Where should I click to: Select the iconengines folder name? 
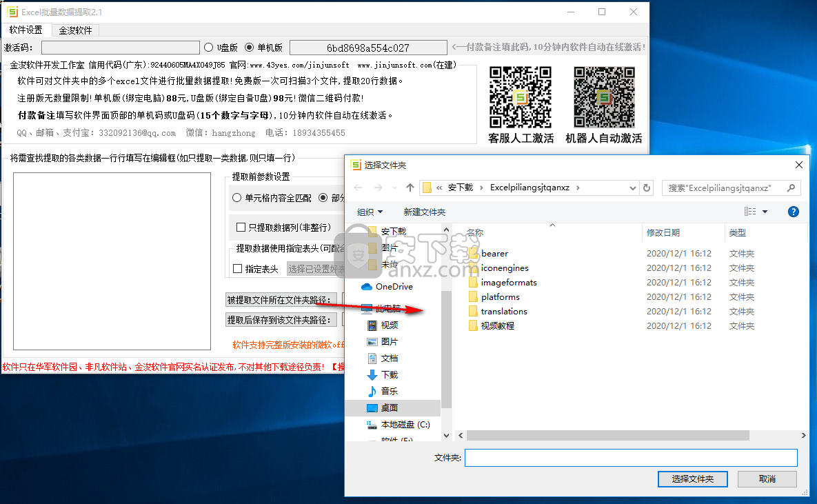click(x=505, y=268)
